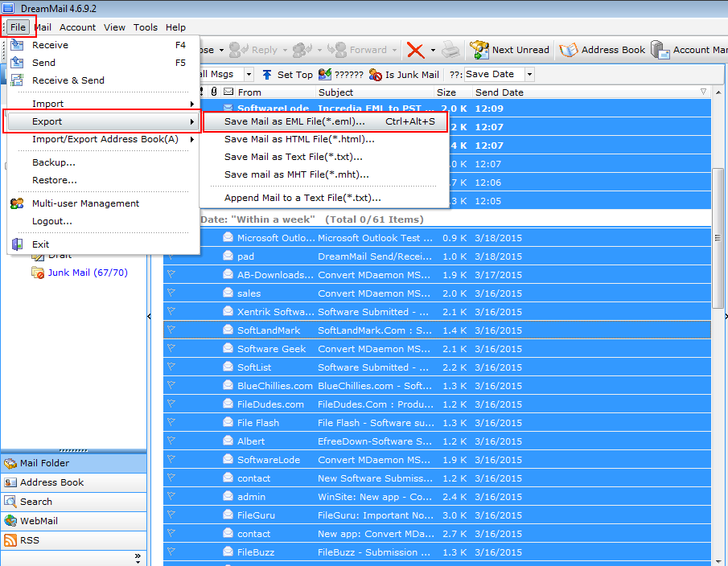Toggle the flag on the Software Geek message
Screen dimensions: 728x566
[x=171, y=348]
